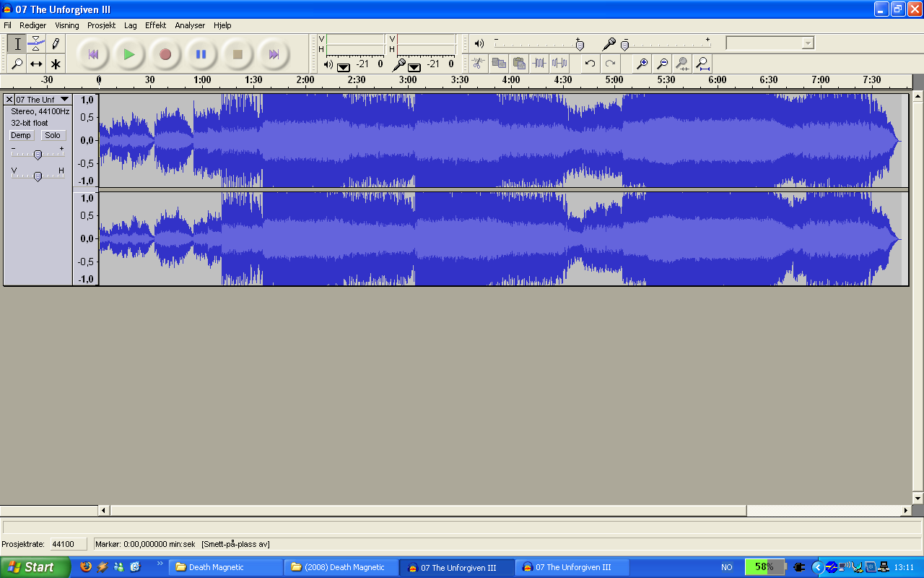Open the Visning menu
The height and width of the screenshot is (578, 924).
[67, 25]
